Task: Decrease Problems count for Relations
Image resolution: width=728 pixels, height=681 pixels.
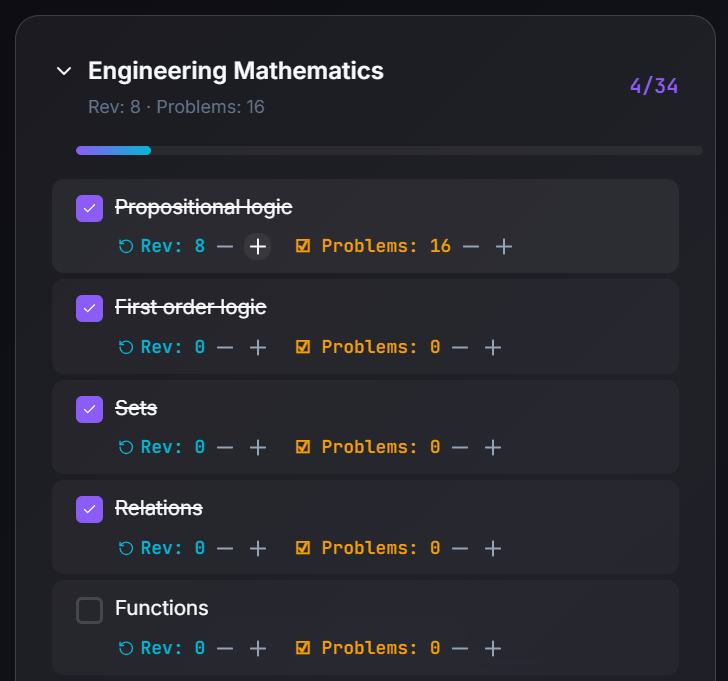Action: (460, 548)
